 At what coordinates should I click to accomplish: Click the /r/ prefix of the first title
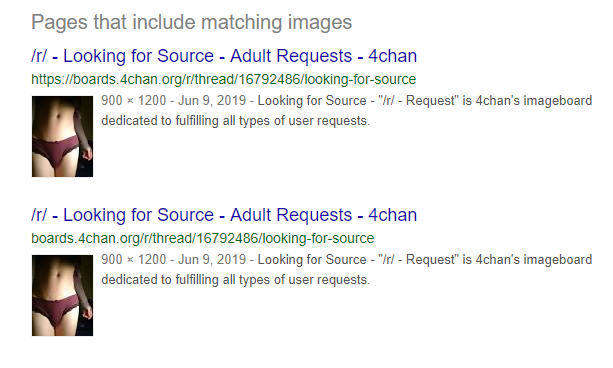[39, 56]
